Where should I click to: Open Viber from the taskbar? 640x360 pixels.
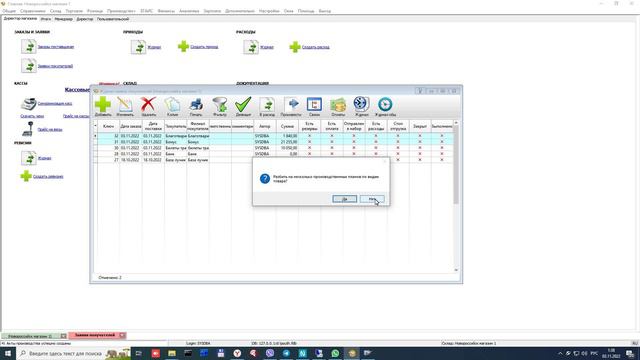click(270, 353)
